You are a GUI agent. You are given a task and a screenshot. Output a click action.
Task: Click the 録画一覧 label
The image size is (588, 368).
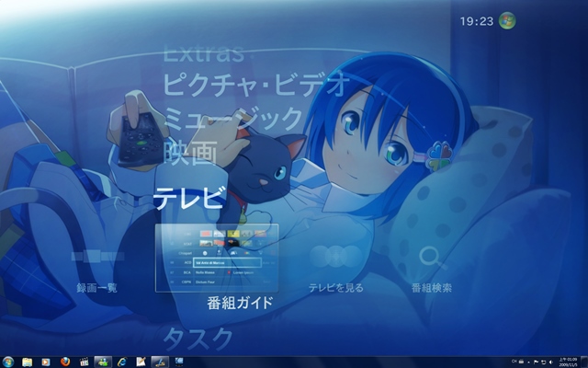click(x=96, y=288)
